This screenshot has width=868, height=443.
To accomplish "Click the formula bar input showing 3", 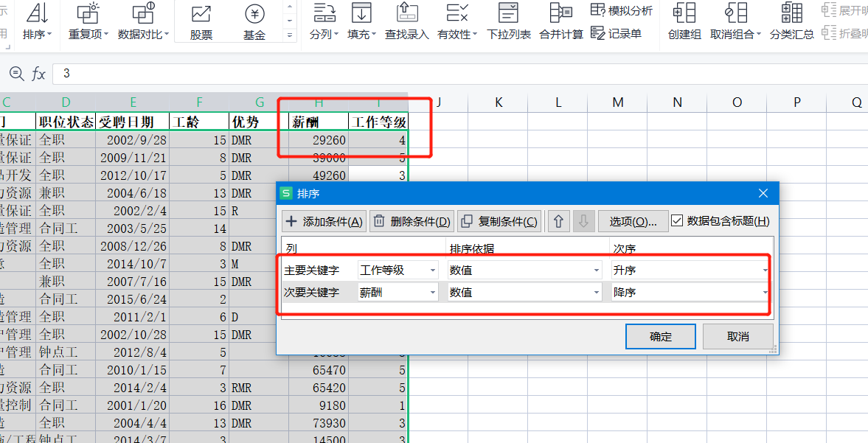I will point(459,73).
